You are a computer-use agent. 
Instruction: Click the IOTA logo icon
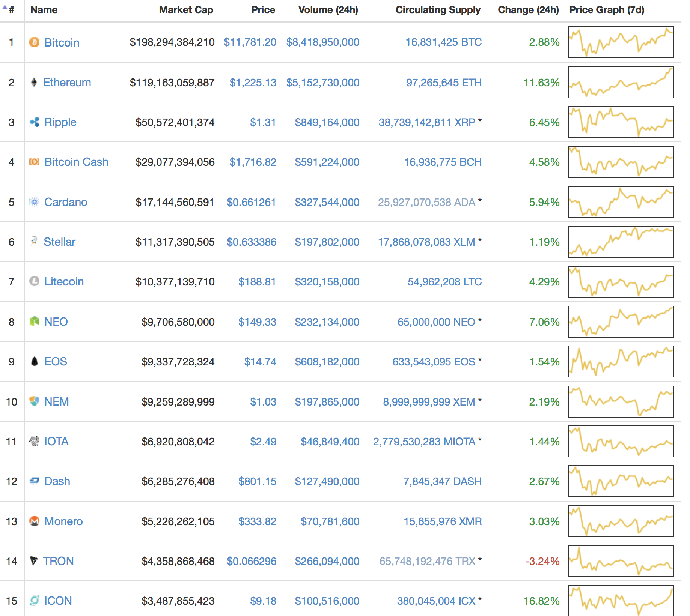click(x=34, y=441)
